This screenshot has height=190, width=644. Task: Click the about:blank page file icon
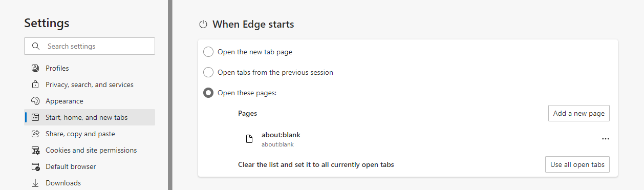point(249,139)
